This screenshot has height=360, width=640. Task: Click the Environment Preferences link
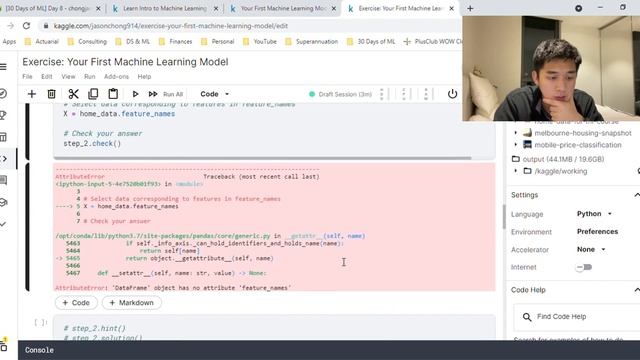[x=597, y=231]
